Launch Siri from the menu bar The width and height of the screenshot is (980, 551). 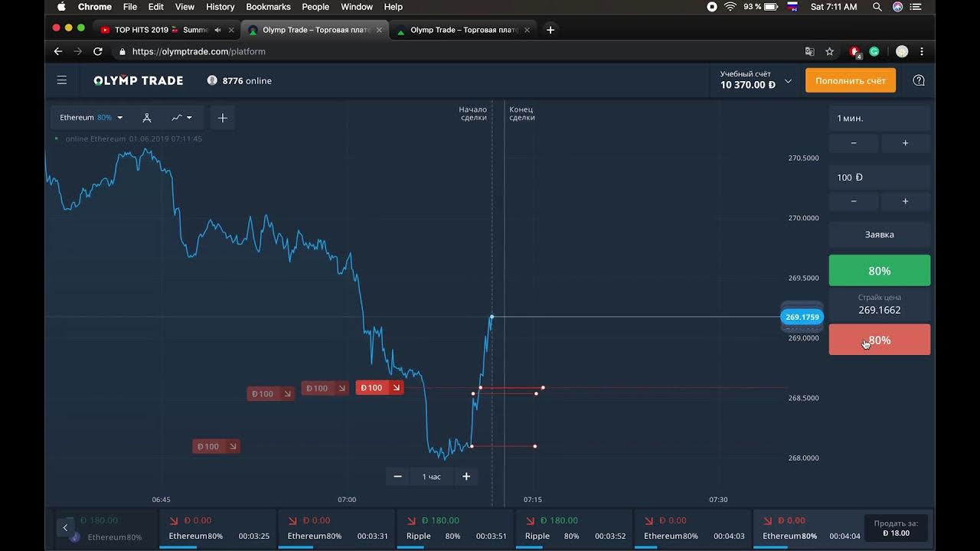(x=897, y=7)
